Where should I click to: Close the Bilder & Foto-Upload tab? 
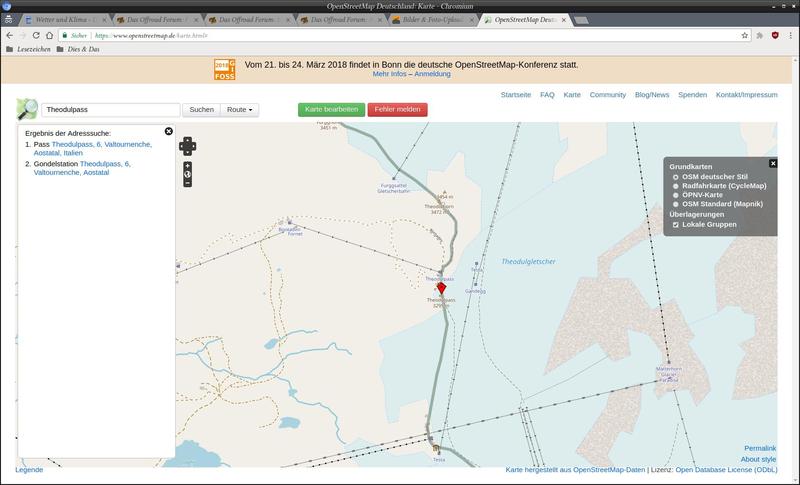tap(471, 20)
